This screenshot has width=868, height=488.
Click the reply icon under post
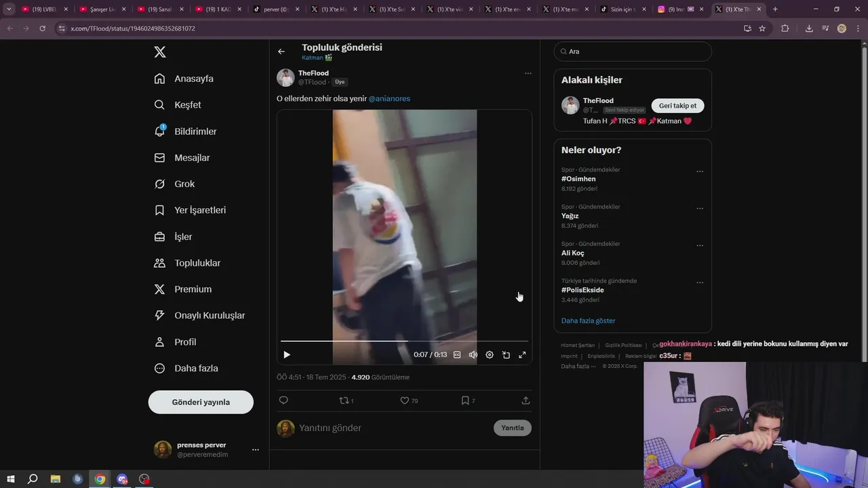pyautogui.click(x=283, y=401)
